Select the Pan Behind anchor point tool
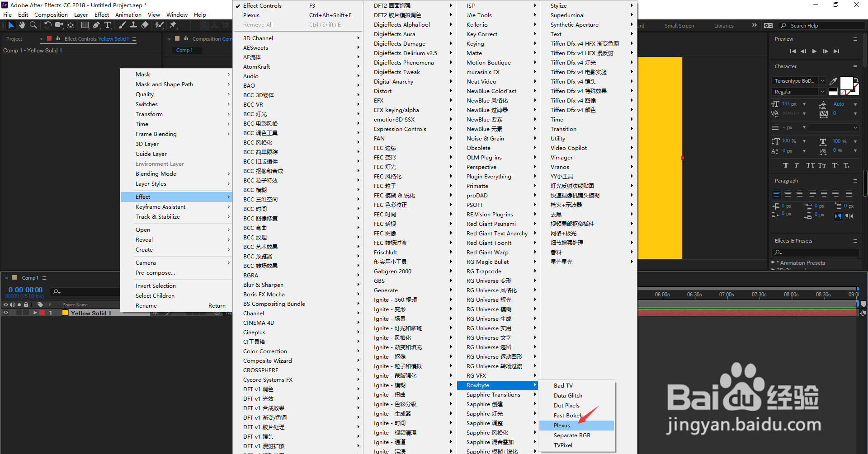The height and width of the screenshot is (454, 868). 71,25
